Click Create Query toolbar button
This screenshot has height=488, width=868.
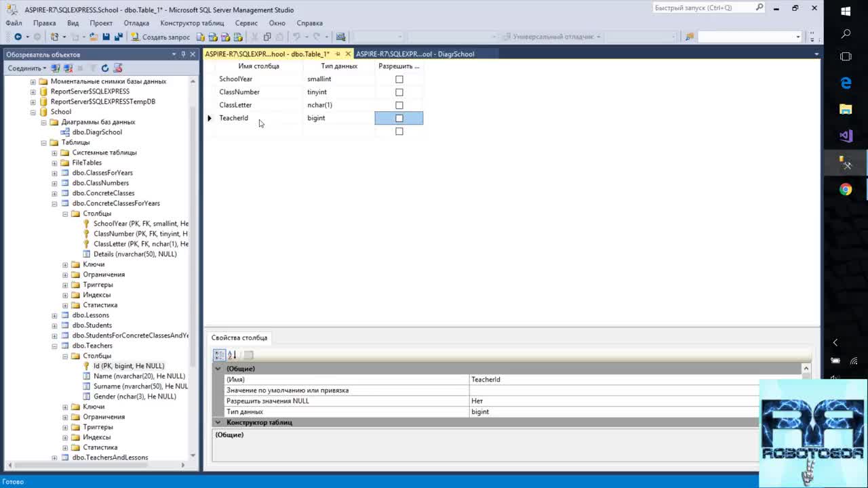click(161, 37)
